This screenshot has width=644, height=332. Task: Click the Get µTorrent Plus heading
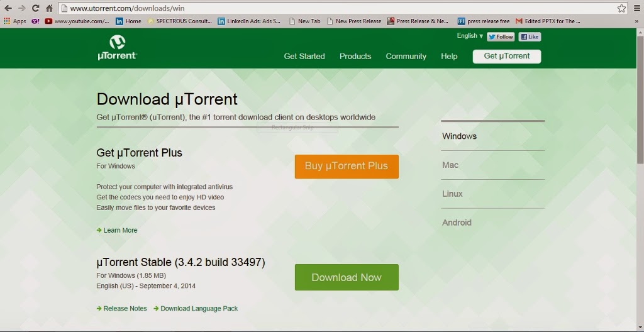[x=139, y=153]
